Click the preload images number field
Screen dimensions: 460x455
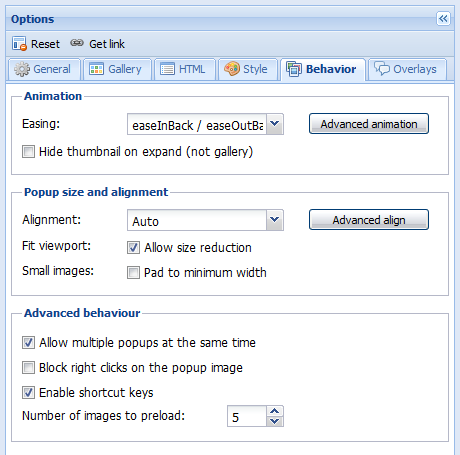click(x=247, y=416)
